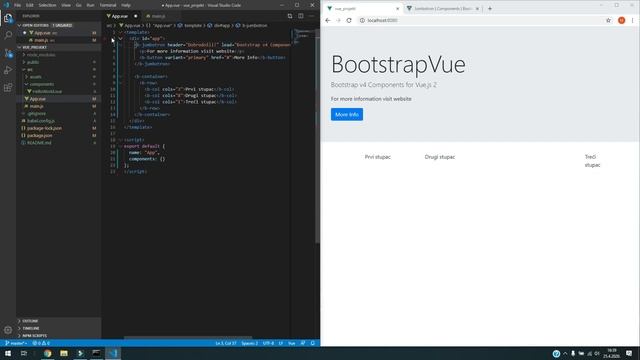The image size is (640, 360).
Task: Open the Chrome three-dot menu
Action: [633, 20]
